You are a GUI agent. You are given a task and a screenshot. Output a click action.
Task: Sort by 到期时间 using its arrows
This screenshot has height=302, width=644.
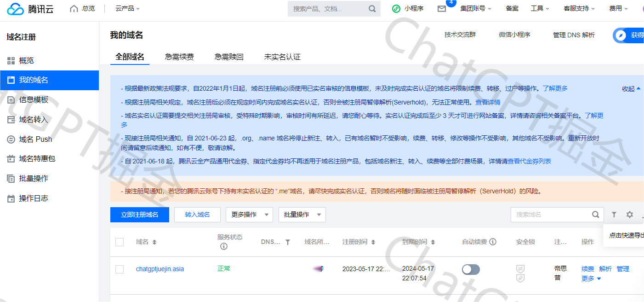[433, 242]
